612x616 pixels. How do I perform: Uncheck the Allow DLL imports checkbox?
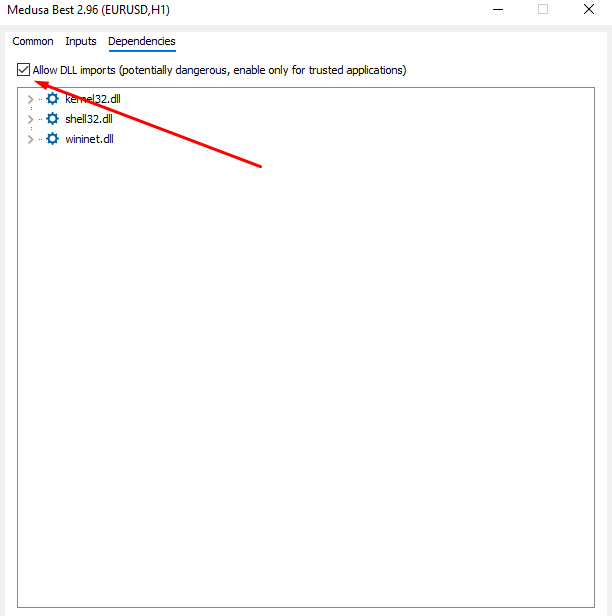(x=23, y=70)
